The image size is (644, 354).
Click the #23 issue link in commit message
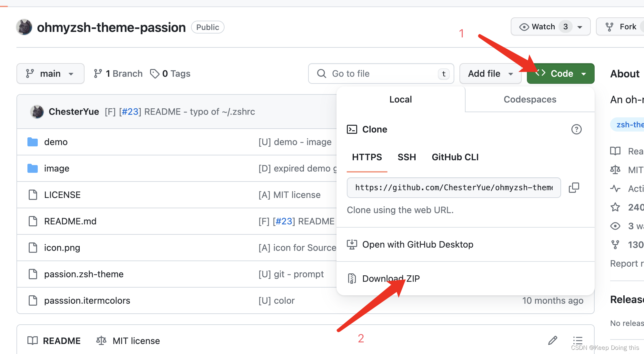(x=130, y=112)
